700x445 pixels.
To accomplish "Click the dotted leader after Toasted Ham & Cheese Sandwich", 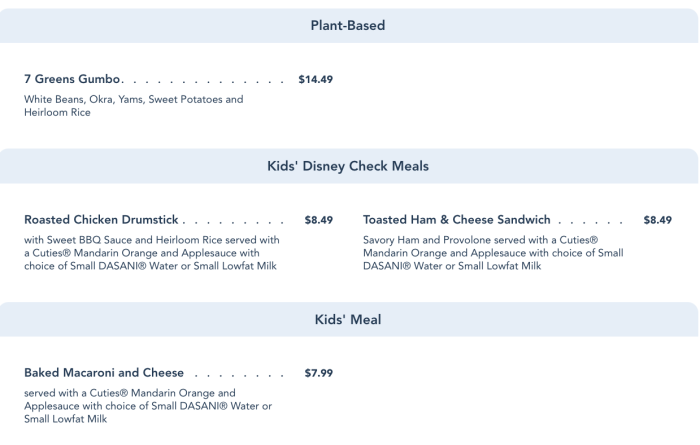I will coord(590,223).
